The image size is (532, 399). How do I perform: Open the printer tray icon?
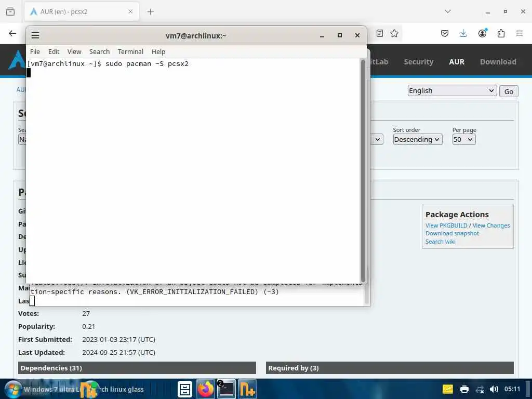[464, 389]
